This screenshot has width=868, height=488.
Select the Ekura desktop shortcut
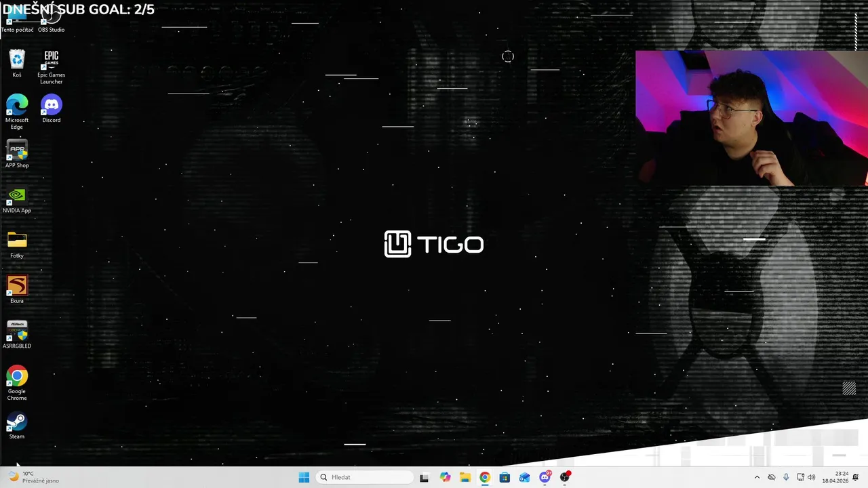point(17,289)
